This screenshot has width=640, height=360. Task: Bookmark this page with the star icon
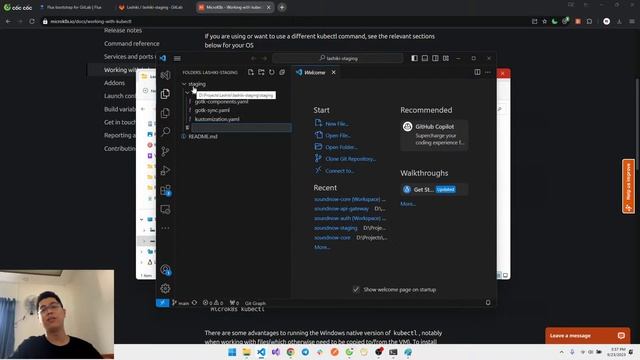[544, 21]
